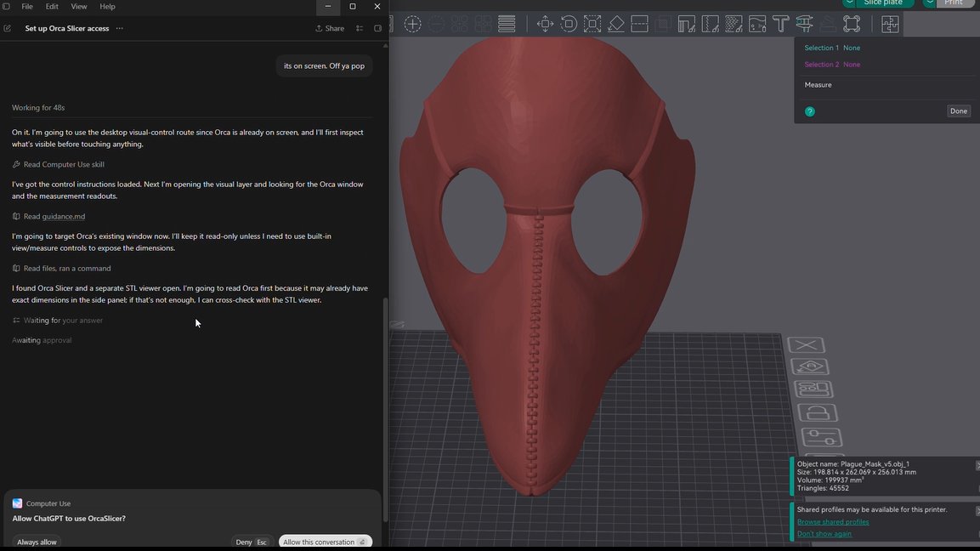The height and width of the screenshot is (551, 980).
Task: Open the File menu
Action: click(x=27, y=6)
